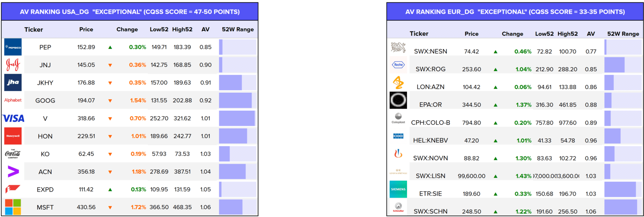Screen dimensions: 644x217
Task: Click the Roche logo icon
Action: coord(398,65)
